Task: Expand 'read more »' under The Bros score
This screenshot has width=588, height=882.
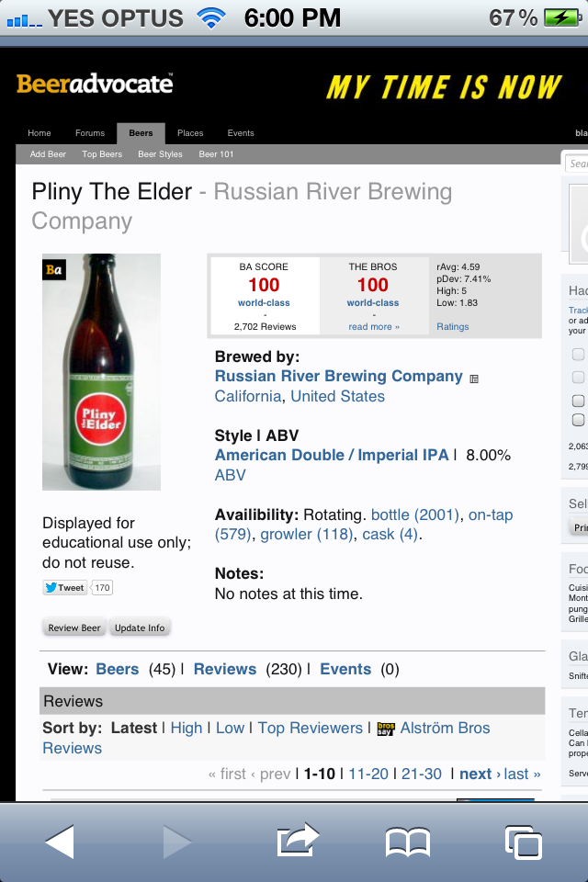Action: (374, 327)
